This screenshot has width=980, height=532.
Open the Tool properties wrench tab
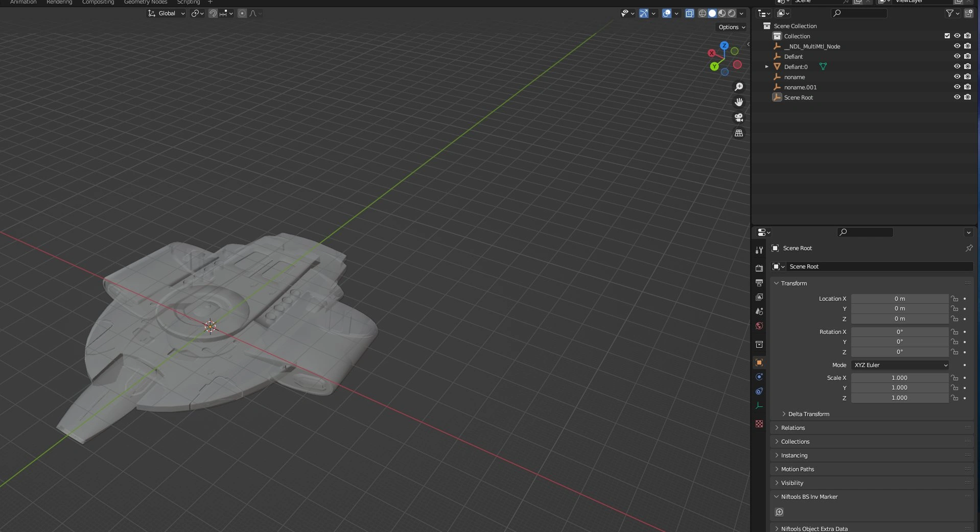pyautogui.click(x=759, y=250)
